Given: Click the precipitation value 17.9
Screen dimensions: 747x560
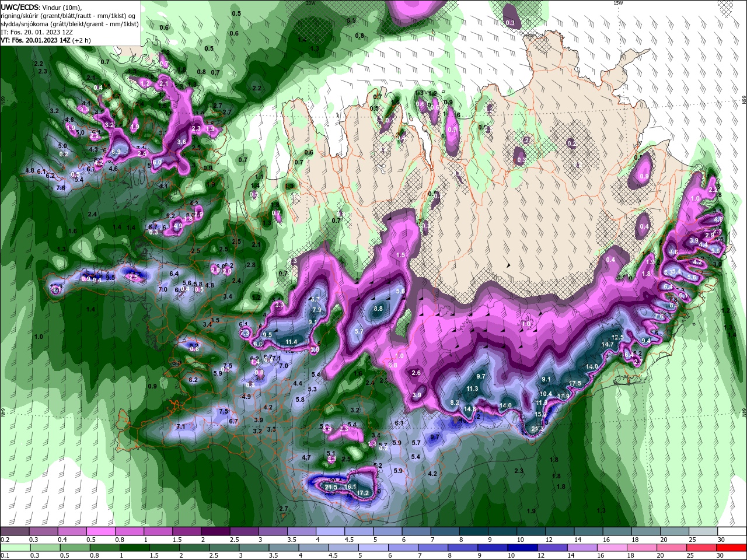Looking at the screenshot, I should point(563,395).
